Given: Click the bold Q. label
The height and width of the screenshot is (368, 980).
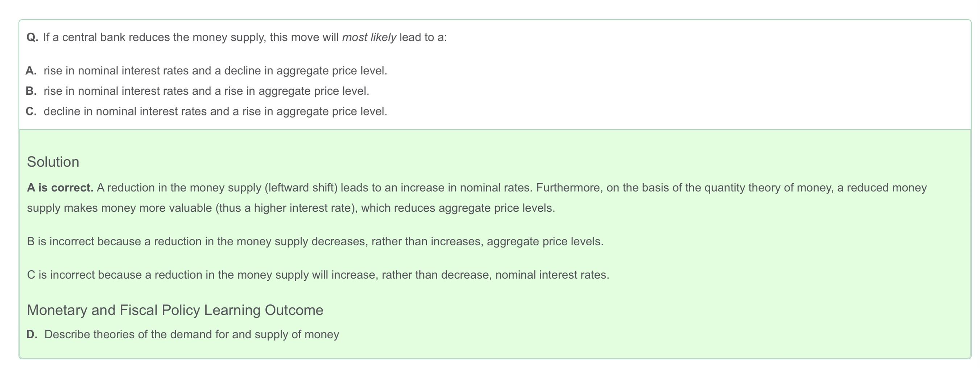Looking at the screenshot, I should tap(32, 37).
